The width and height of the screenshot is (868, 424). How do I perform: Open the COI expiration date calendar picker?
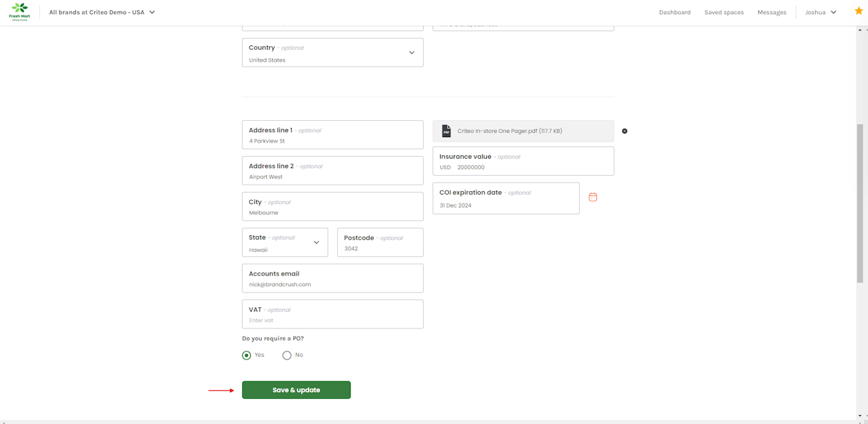click(x=593, y=197)
